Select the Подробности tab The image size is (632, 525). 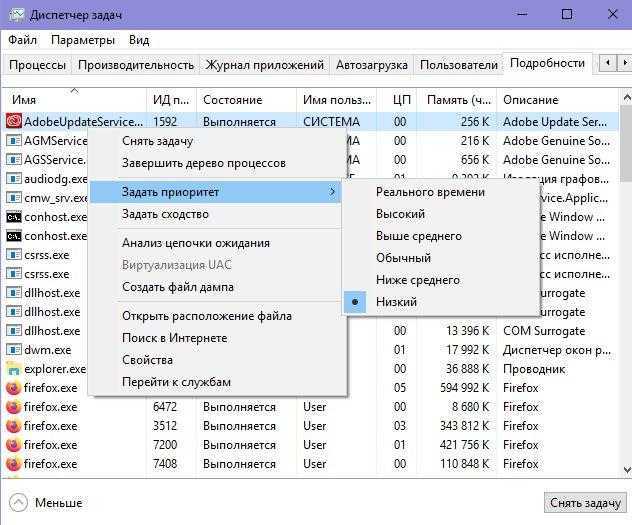pyautogui.click(x=547, y=63)
